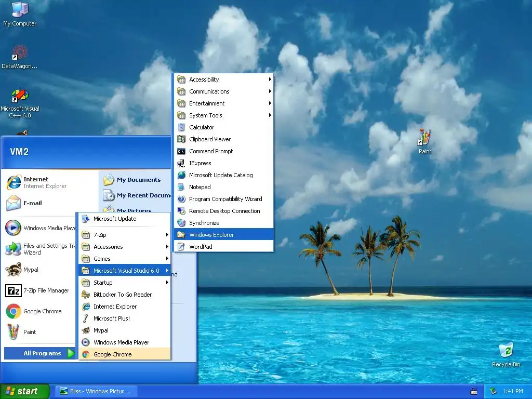Click the All Programs button
This screenshot has width=532, height=399.
click(39, 353)
